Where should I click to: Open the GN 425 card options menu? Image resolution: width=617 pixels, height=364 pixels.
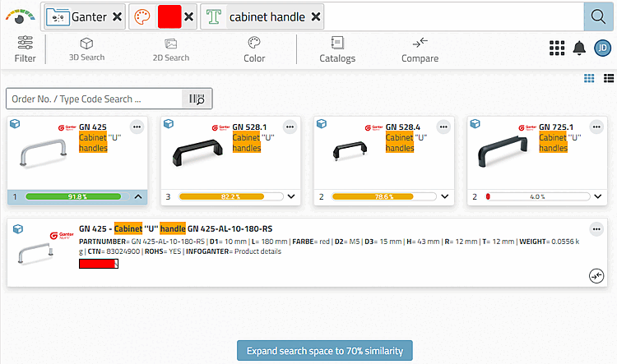137,127
